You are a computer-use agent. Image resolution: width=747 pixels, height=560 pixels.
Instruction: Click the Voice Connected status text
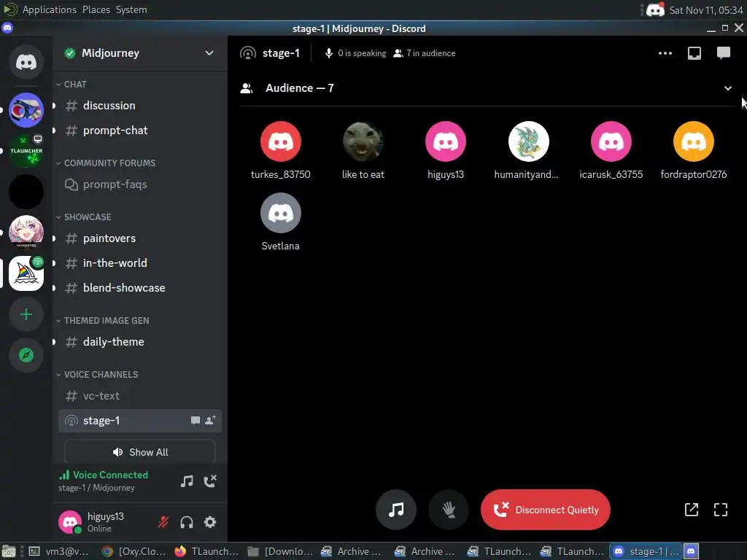point(111,475)
